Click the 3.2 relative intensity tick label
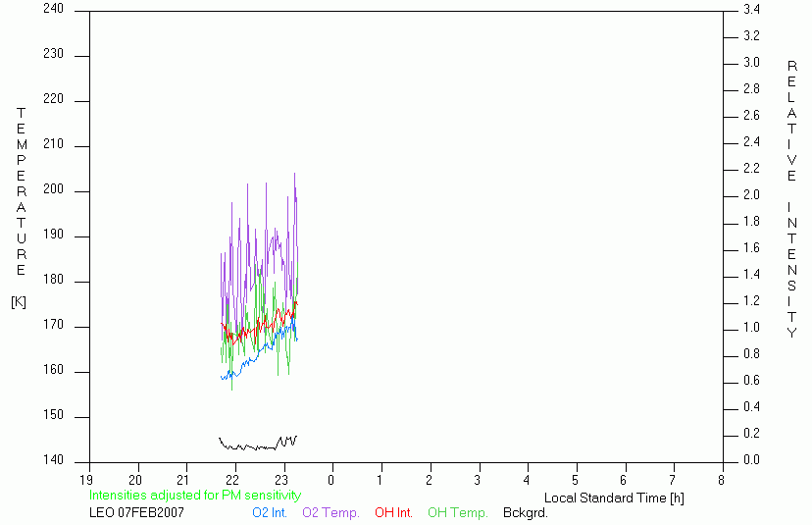This screenshot has width=812, height=525. tap(751, 35)
